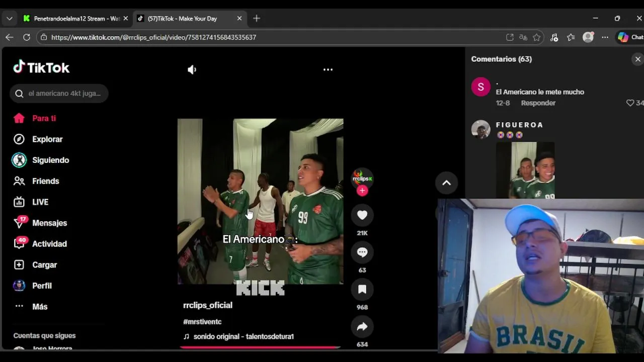This screenshot has width=644, height=362.
Task: Open rrclips creator avatar
Action: coord(362,178)
